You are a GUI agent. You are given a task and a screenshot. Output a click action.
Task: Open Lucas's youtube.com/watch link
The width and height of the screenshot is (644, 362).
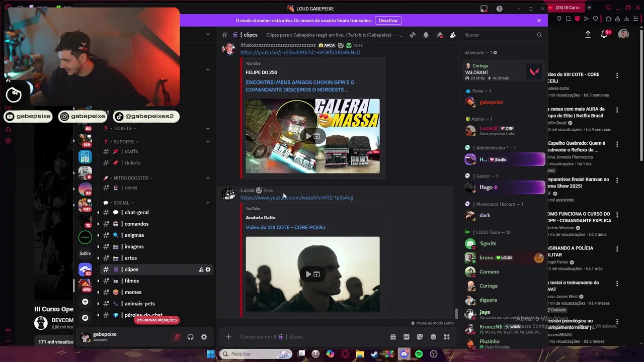click(296, 198)
